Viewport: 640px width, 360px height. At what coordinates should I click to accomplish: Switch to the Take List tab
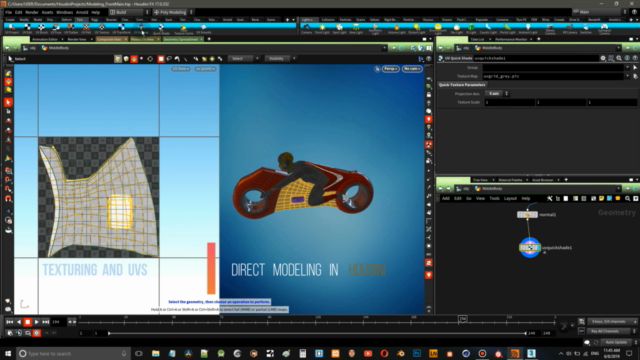[477, 39]
